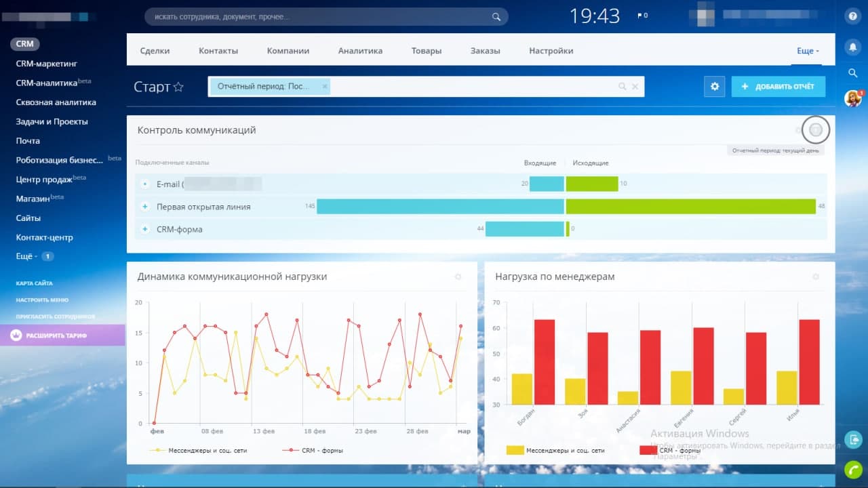Switch to the Аналитика tab

[x=360, y=51]
